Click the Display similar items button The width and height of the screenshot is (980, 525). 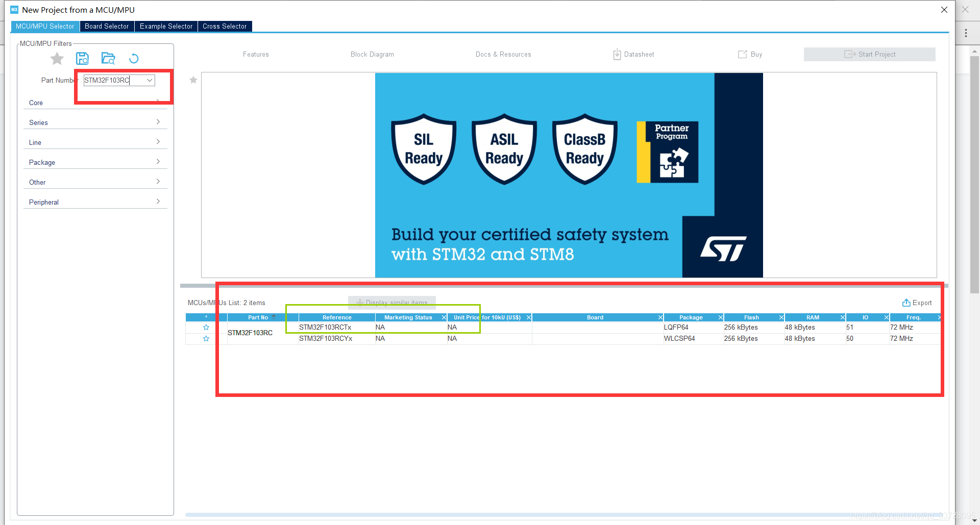392,303
